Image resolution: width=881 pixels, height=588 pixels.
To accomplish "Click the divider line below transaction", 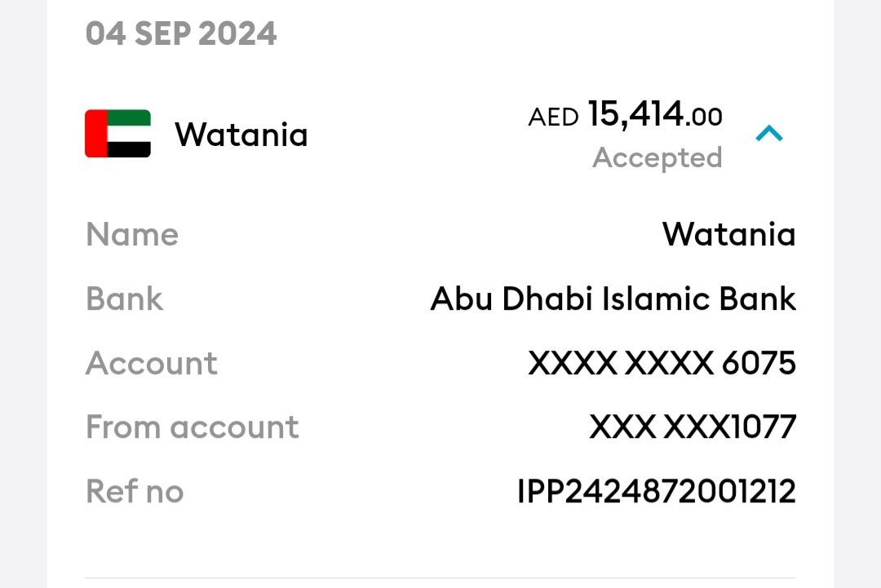I will tap(440, 577).
